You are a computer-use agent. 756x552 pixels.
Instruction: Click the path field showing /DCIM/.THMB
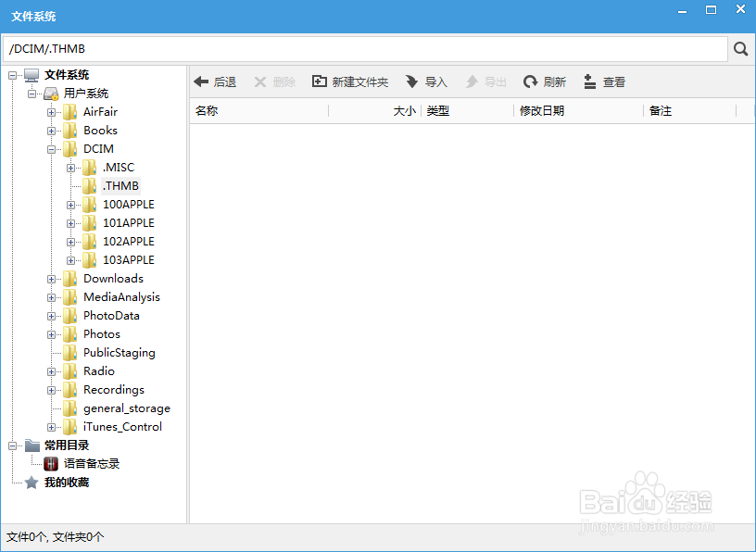[365, 49]
